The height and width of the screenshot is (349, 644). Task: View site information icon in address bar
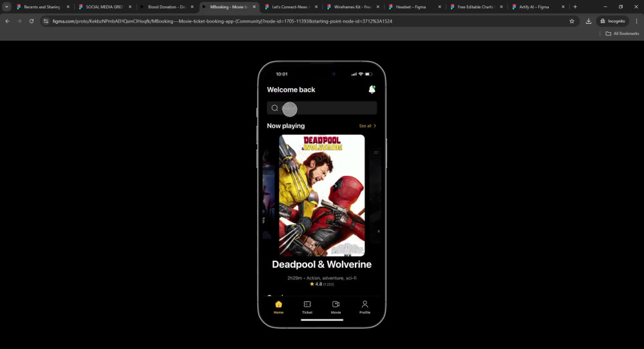tap(46, 21)
